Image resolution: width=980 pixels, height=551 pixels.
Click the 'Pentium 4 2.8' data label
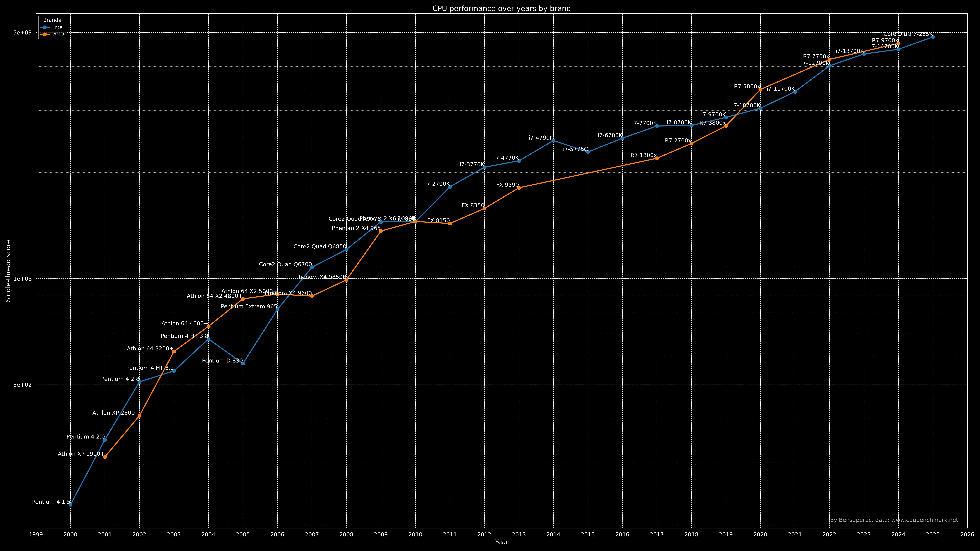(120, 379)
